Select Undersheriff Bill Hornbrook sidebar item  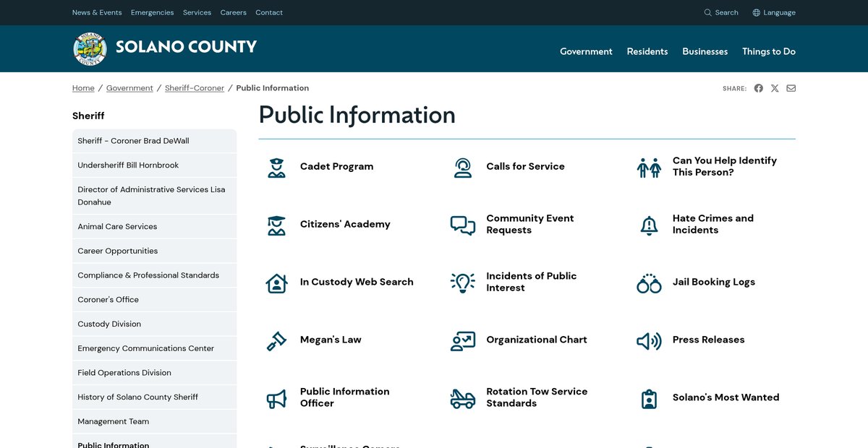pyautogui.click(x=154, y=165)
